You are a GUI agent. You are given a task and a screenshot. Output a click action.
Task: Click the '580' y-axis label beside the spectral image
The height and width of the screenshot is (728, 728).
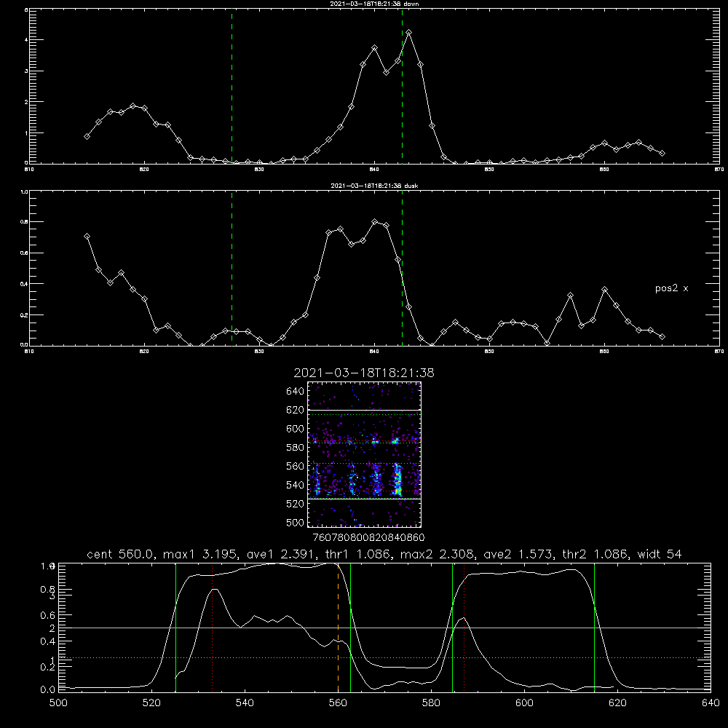(295, 448)
